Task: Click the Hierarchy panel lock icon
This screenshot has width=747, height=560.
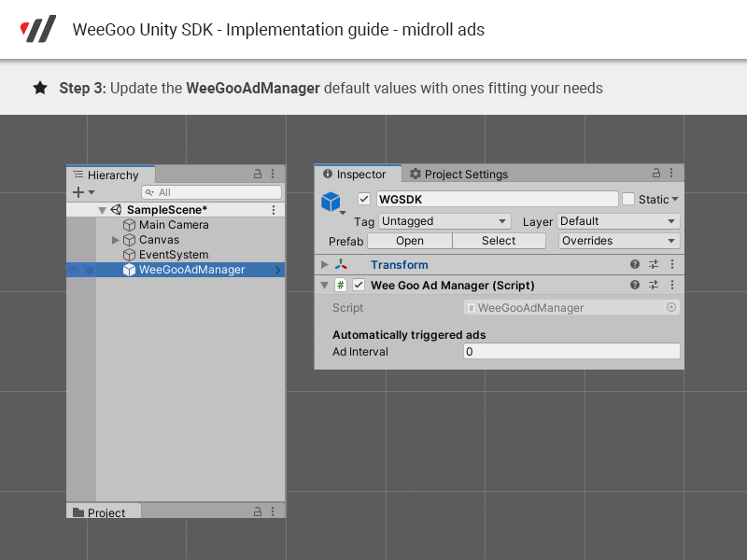Action: tap(258, 175)
